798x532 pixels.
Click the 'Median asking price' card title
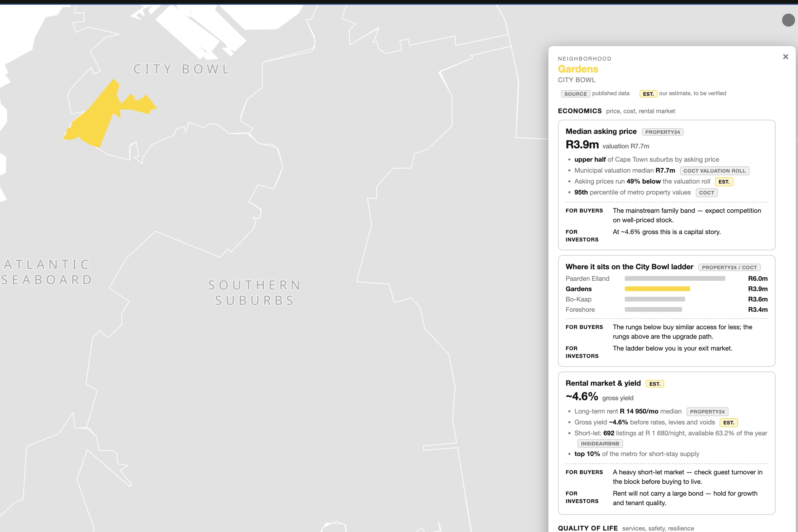[x=601, y=131]
